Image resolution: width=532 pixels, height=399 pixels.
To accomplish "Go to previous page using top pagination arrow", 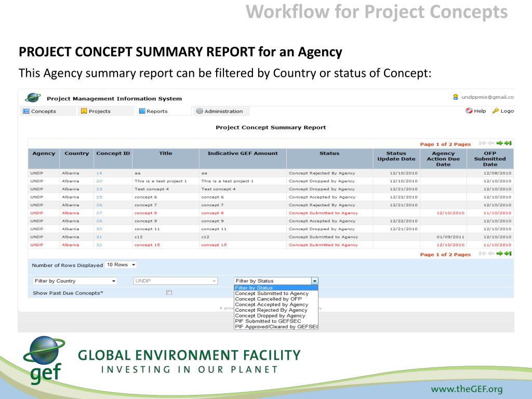I will click(x=490, y=143).
